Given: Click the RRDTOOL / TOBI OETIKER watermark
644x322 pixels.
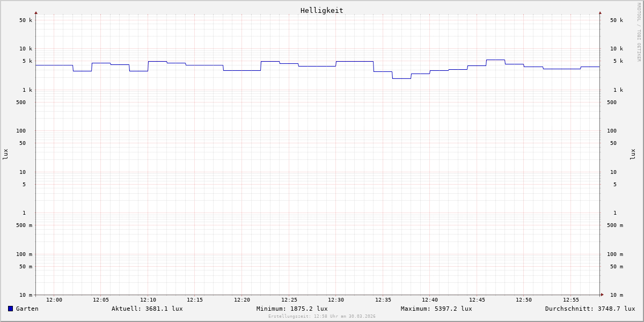Looking at the screenshot, I should pos(639,32).
